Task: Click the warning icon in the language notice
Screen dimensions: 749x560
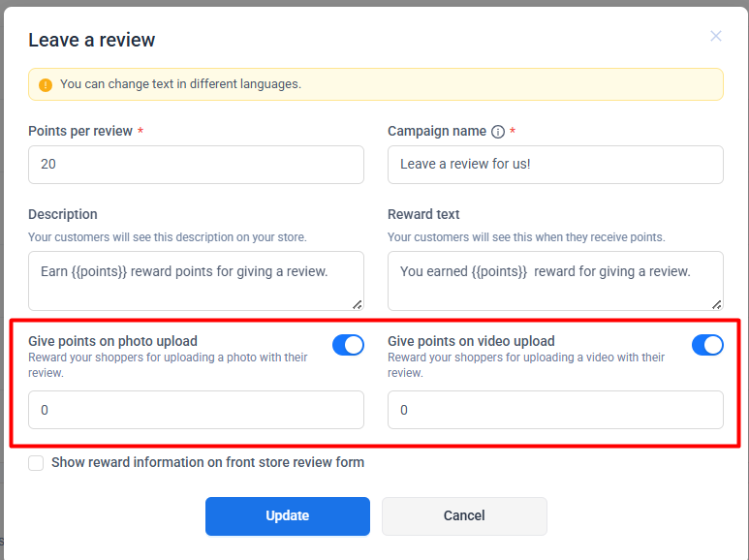Action: [46, 85]
